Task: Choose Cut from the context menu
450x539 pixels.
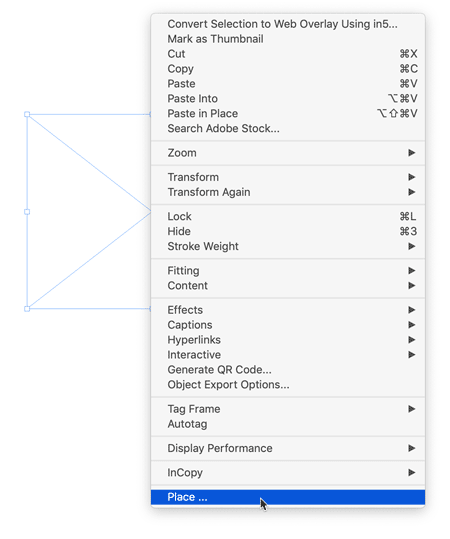Action: 288,54
